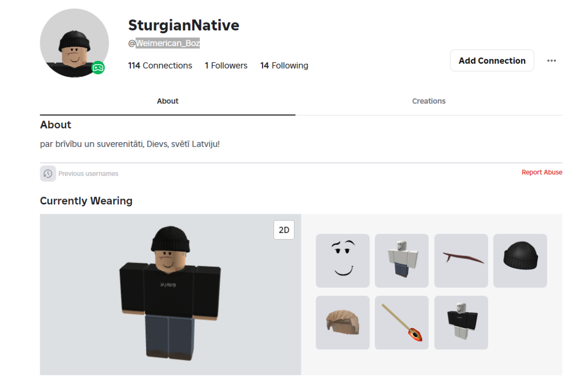Image resolution: width=588 pixels, height=378 pixels.
Task: Click the green in-game status icon on avatar
Action: pyautogui.click(x=98, y=68)
